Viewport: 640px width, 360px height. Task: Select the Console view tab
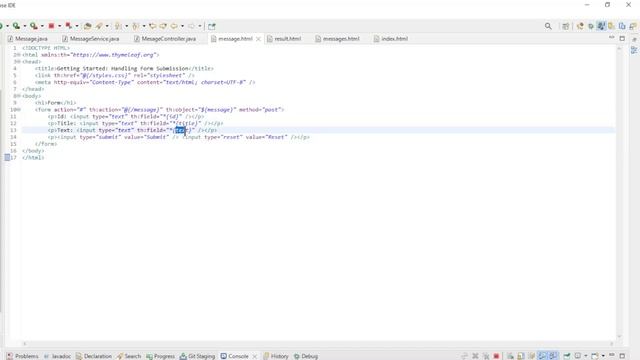235,356
